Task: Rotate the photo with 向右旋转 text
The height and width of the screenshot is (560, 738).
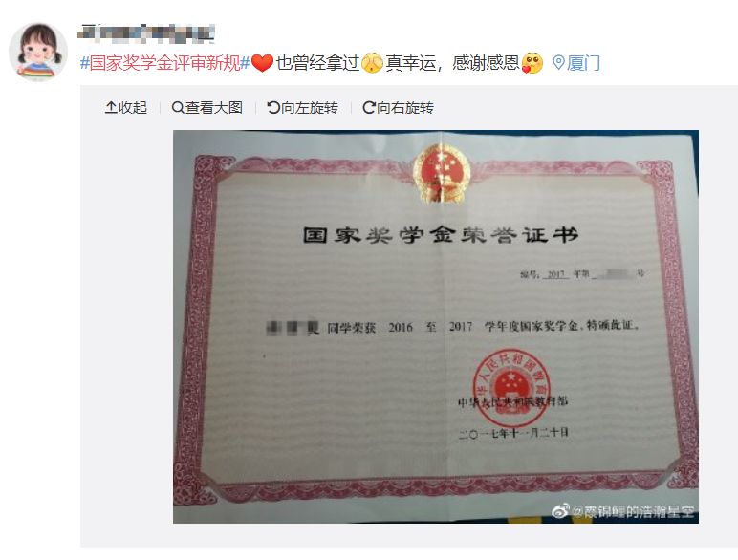Action: tap(405, 108)
